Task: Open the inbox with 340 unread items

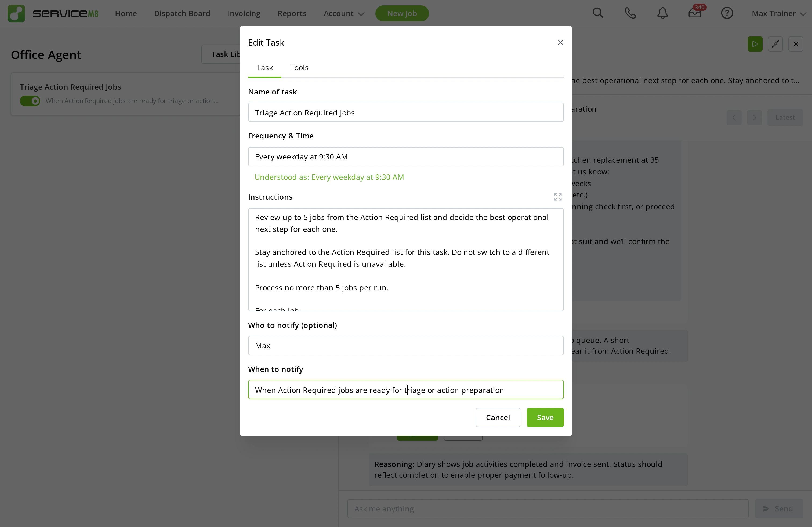Action: (695, 13)
